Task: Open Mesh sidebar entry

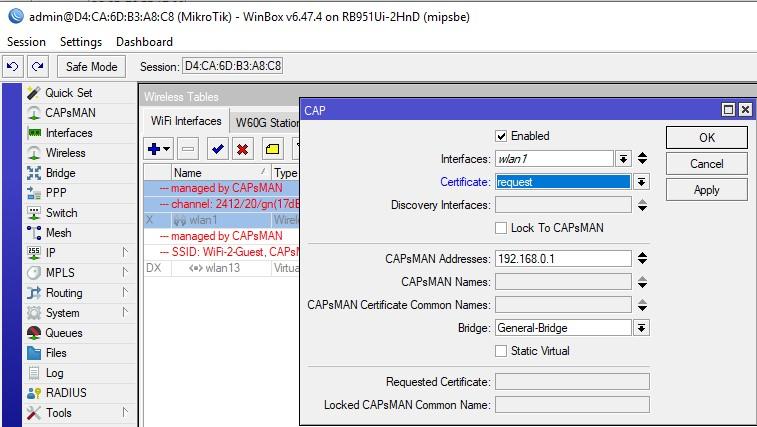Action: click(x=58, y=233)
